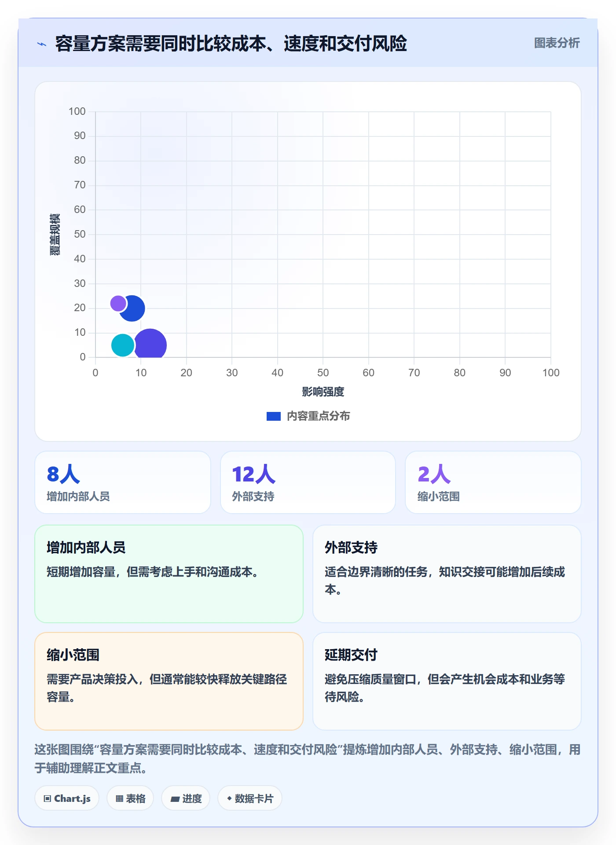616x845 pixels.
Task: Click the 外部支持 description card heading
Action: tap(351, 547)
